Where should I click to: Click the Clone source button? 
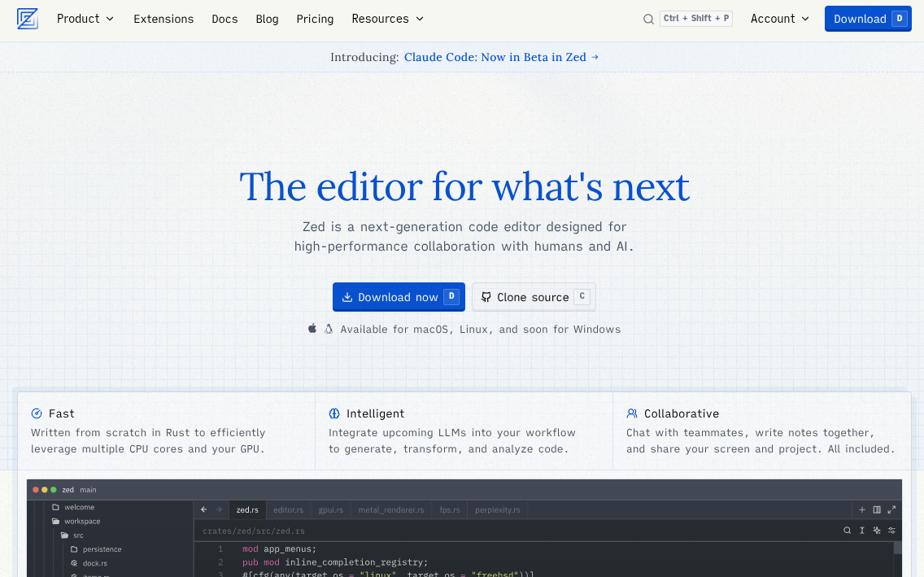(534, 297)
